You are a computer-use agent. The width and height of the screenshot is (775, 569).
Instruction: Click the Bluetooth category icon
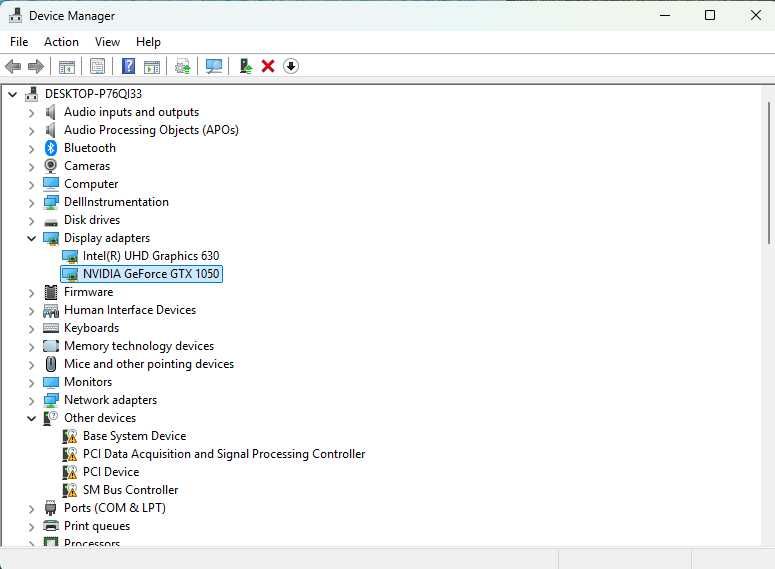(50, 148)
